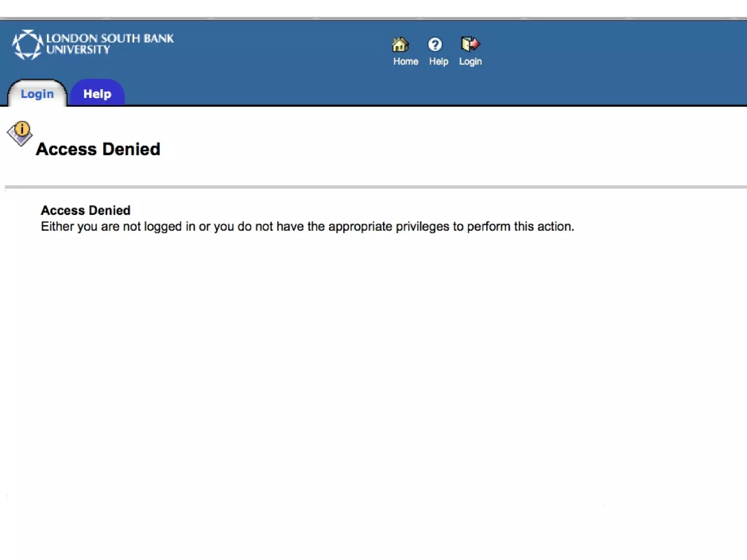Click the London South Bank star emblem

click(x=27, y=44)
